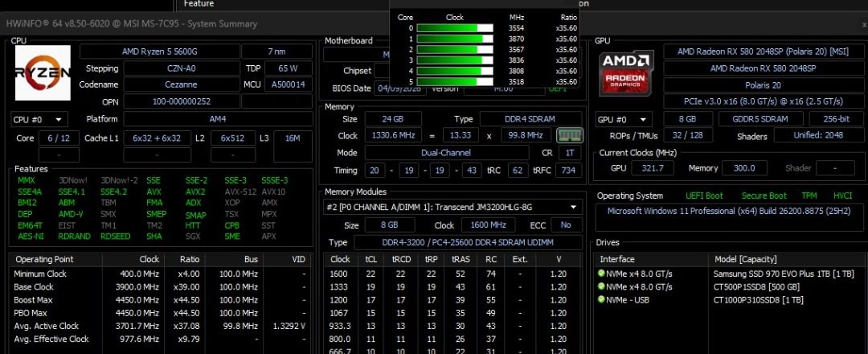This screenshot has height=354, width=868.
Task: Click the Core 5 clock bar
Action: tap(454, 81)
